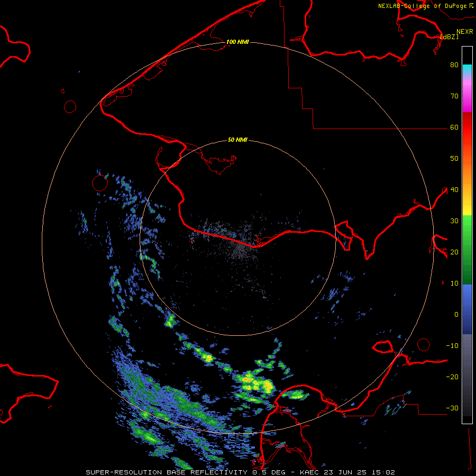This screenshot has height=476, width=476.
Task: Click the green segment of the color bar
Action: (x=467, y=250)
